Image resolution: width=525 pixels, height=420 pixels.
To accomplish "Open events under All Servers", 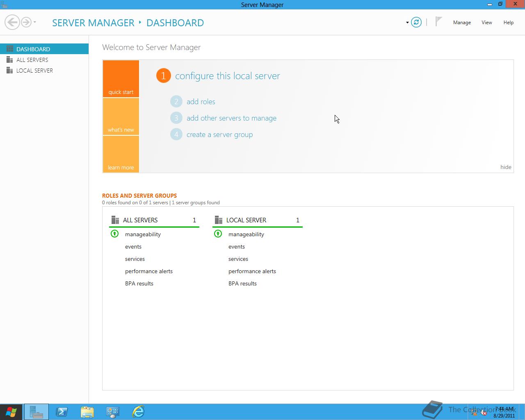I will [x=133, y=247].
